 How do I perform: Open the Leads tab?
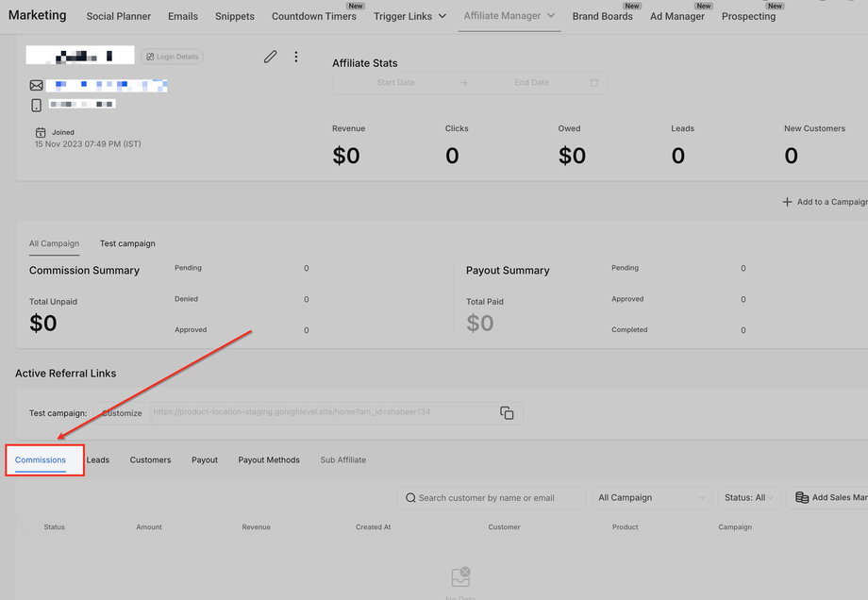click(x=98, y=460)
